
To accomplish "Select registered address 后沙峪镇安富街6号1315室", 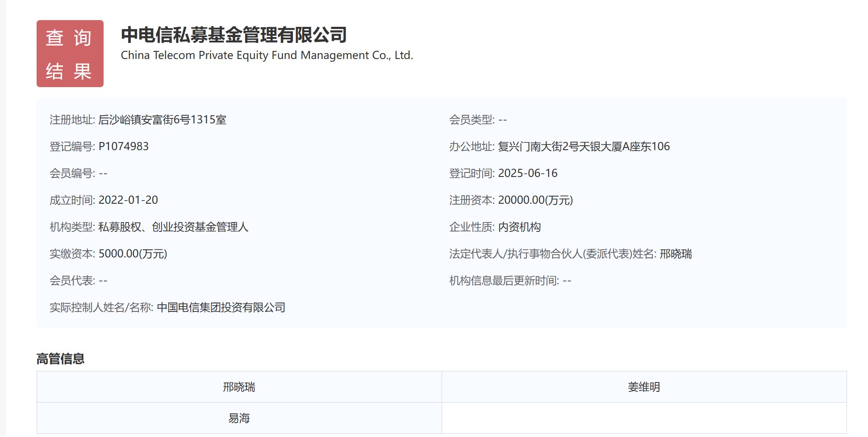I will click(x=163, y=120).
